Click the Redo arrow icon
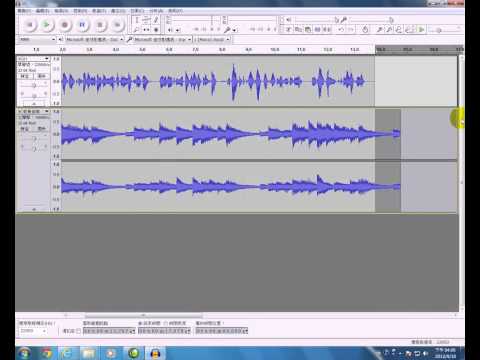 351,30
